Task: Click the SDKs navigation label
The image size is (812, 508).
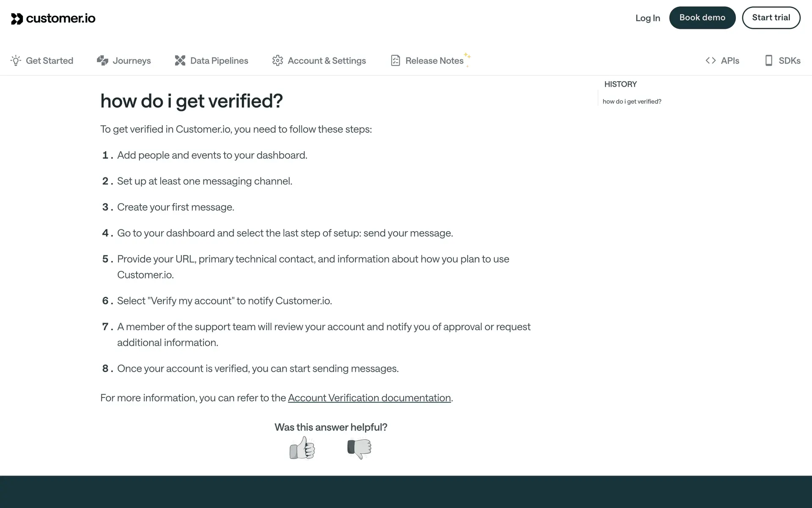Action: tap(790, 61)
